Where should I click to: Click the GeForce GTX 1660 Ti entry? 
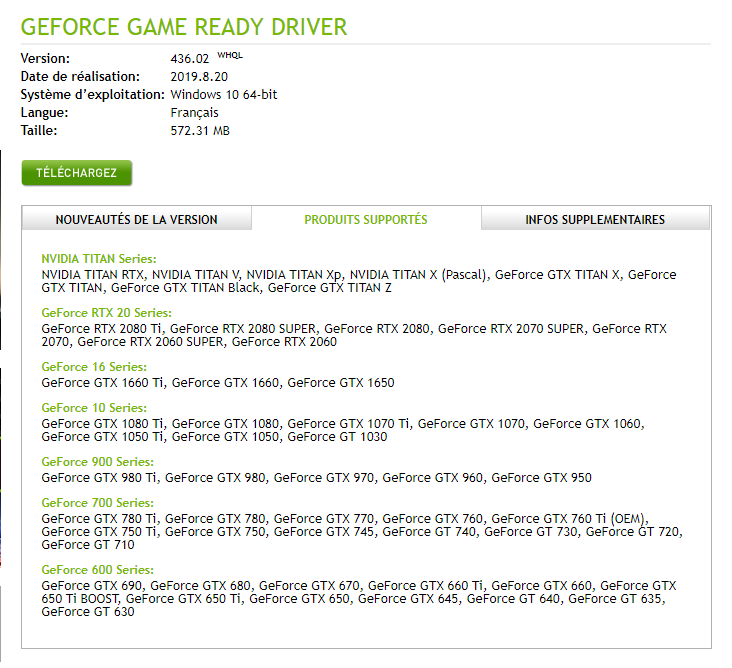[102, 383]
